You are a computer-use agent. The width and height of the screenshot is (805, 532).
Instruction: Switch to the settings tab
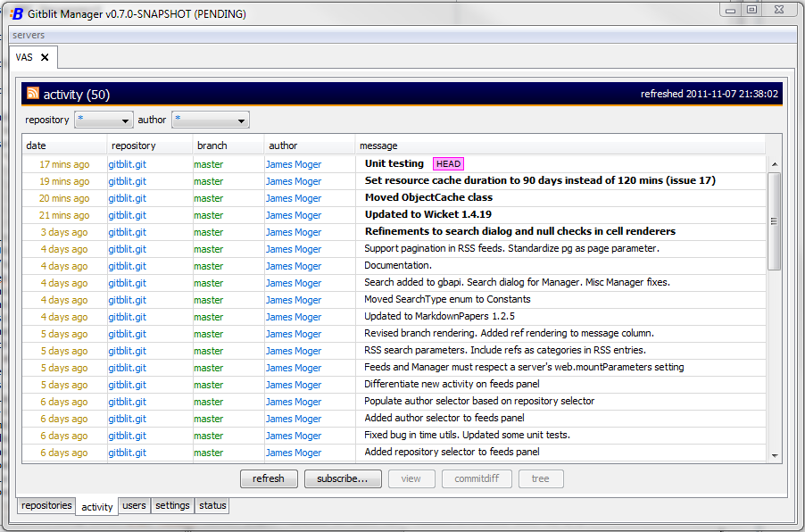point(172,505)
